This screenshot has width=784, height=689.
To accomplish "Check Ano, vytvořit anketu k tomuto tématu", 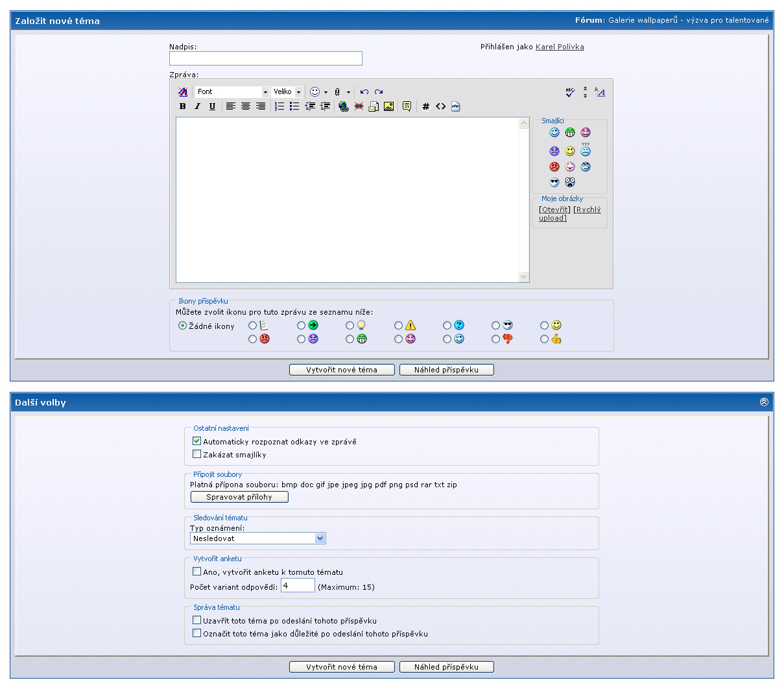I will pyautogui.click(x=197, y=572).
